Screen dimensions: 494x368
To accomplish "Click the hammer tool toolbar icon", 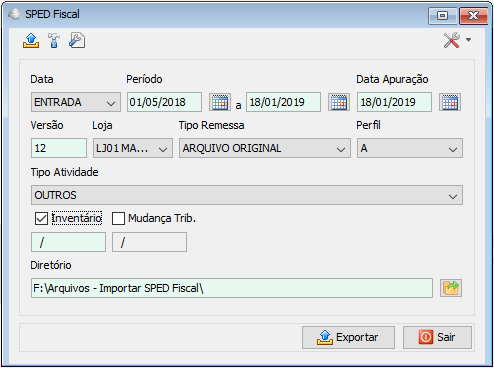I will coord(54,40).
